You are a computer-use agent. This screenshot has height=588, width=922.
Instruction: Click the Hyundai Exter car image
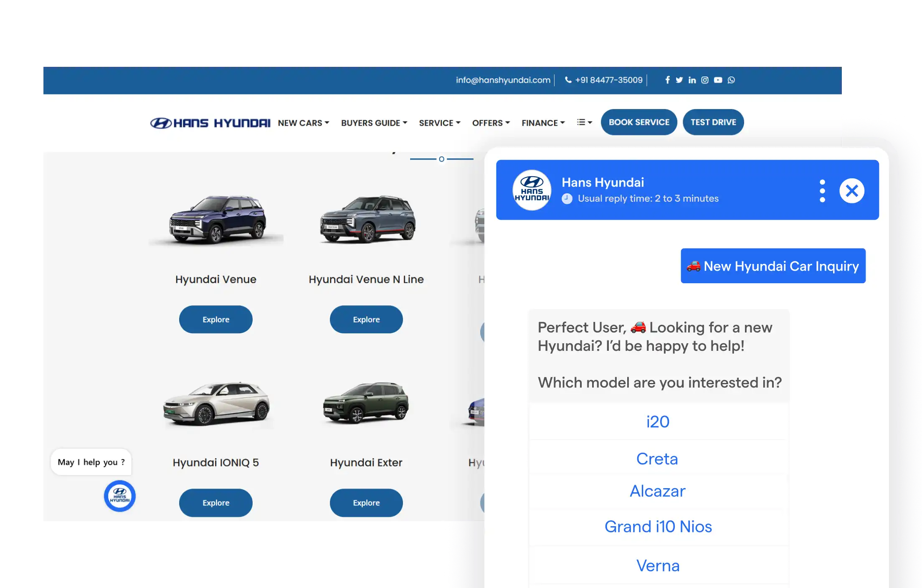[366, 403]
